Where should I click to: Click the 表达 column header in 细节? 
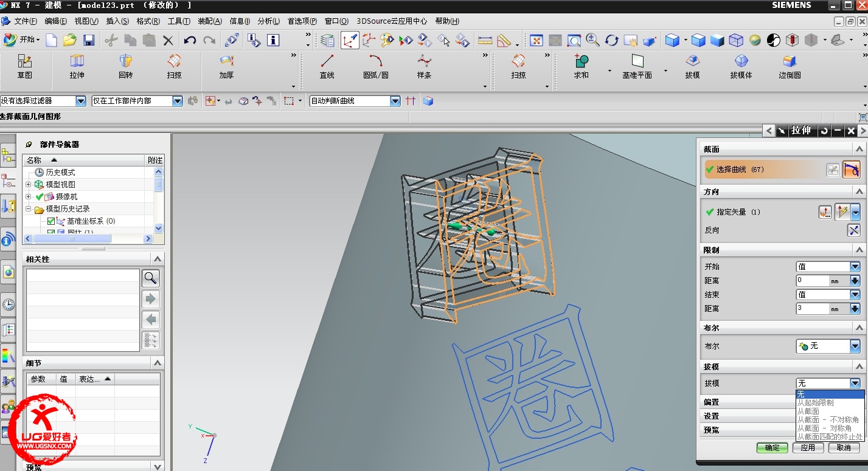pyautogui.click(x=94, y=379)
